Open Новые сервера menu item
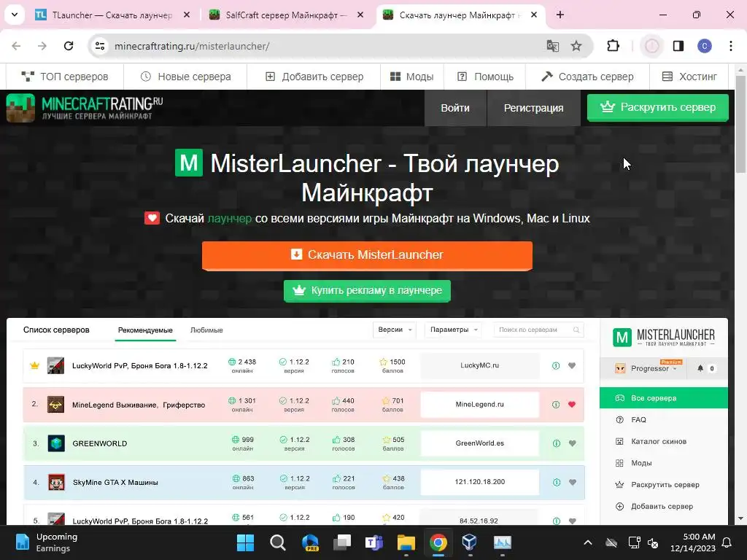The height and width of the screenshot is (560, 747). [x=185, y=77]
